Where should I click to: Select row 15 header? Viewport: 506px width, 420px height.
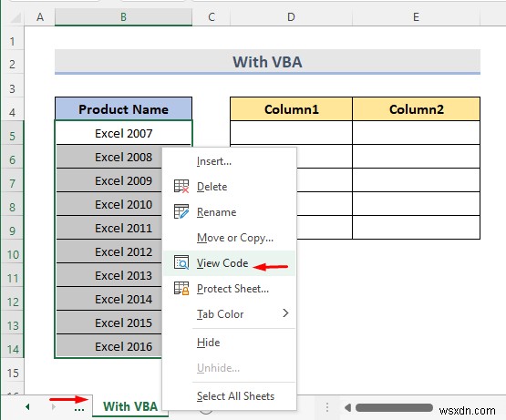[x=12, y=369]
